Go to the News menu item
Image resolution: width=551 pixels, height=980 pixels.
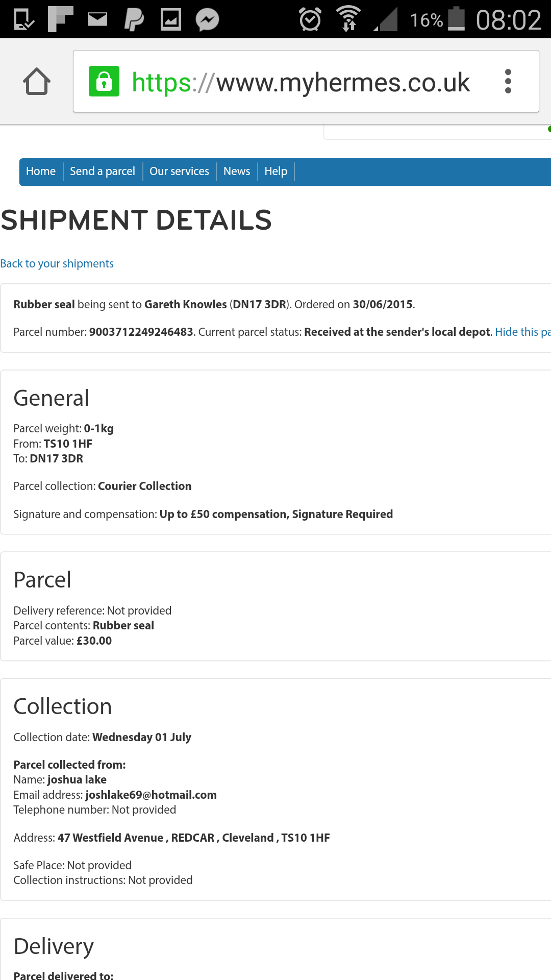click(237, 171)
